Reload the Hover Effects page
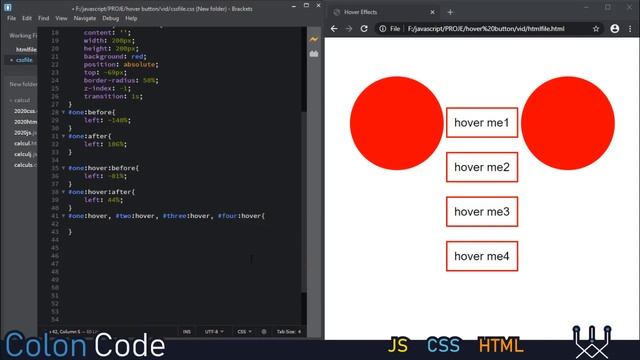The height and width of the screenshot is (360, 640). click(364, 29)
